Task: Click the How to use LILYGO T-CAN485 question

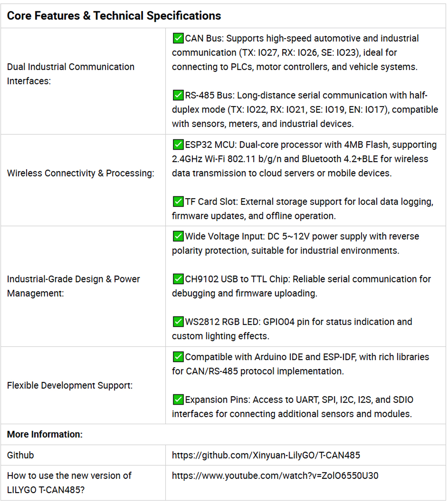Action: (69, 483)
